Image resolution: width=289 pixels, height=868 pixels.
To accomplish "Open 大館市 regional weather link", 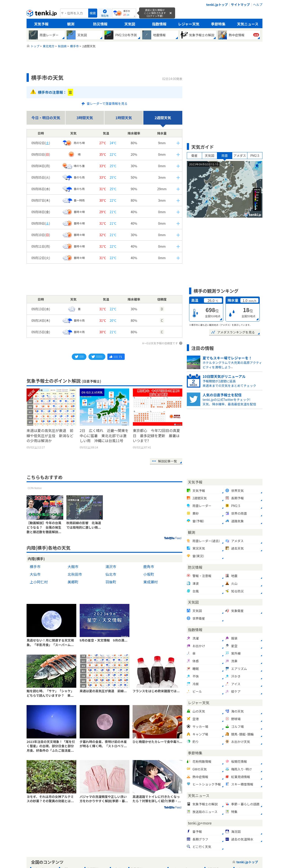I will point(73,567).
